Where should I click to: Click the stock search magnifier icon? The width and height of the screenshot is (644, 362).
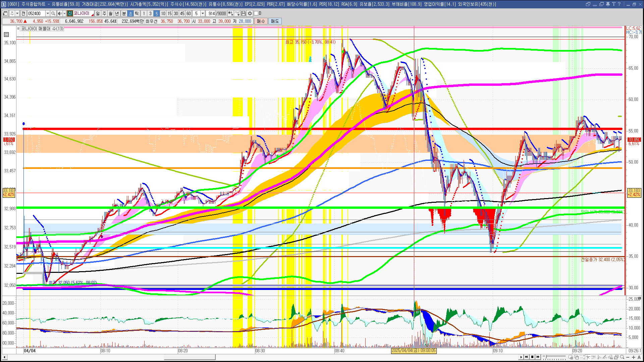tap(53, 13)
